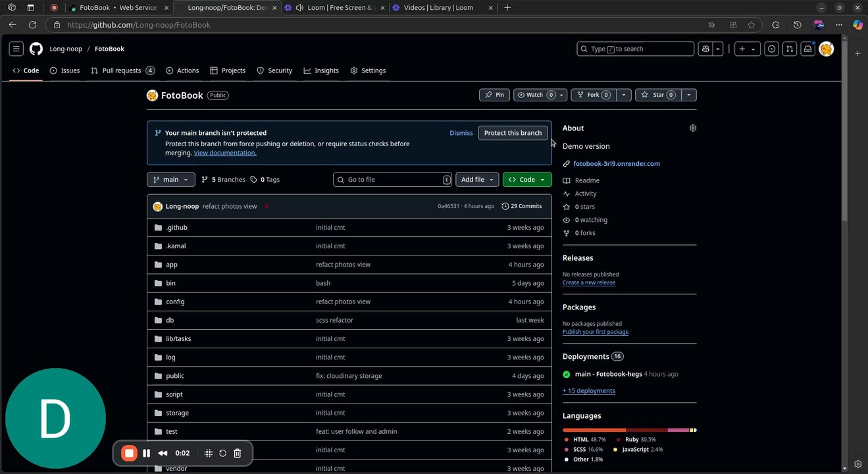Open the browser extensions icon
Viewport: 868px width, 474px height.
(775, 25)
